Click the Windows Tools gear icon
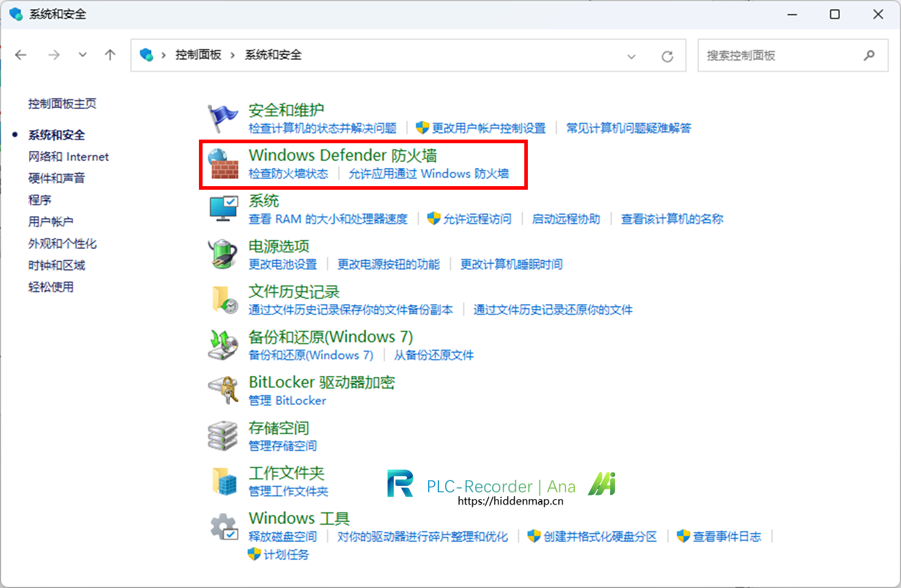 tap(223, 526)
